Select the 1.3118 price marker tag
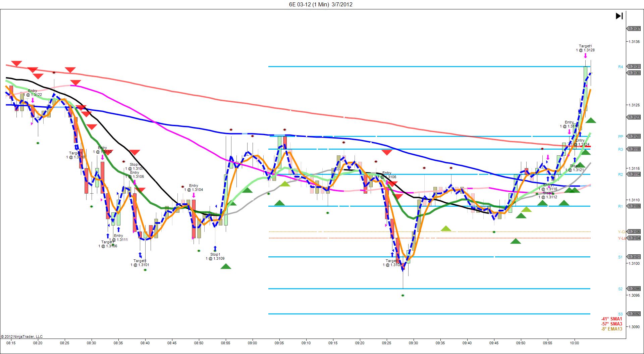The width and height of the screenshot is (644, 354). [634, 149]
